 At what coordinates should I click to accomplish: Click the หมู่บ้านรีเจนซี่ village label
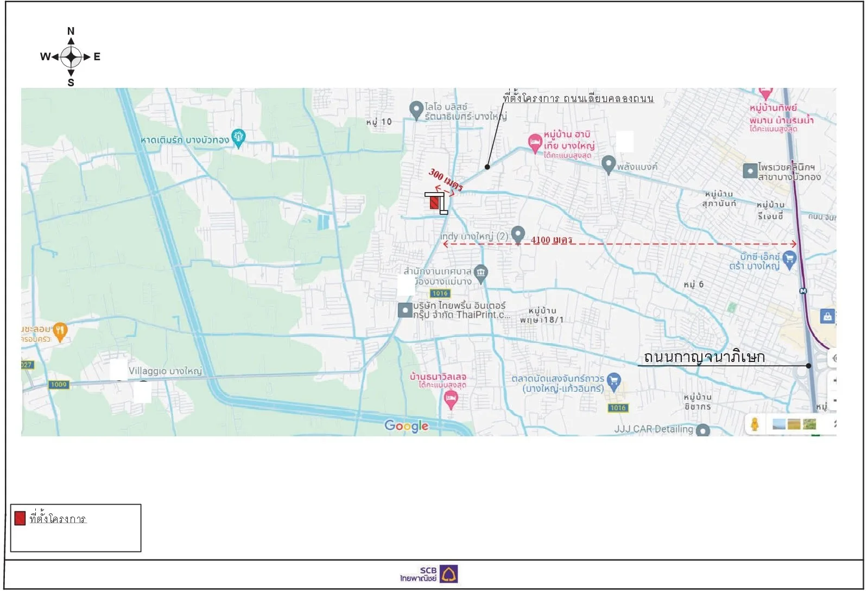tap(771, 211)
